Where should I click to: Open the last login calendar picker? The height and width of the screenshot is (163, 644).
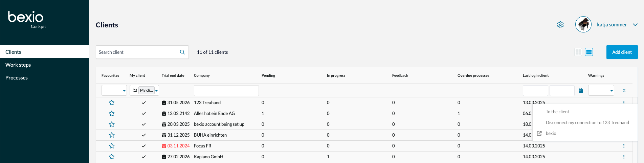(x=581, y=91)
